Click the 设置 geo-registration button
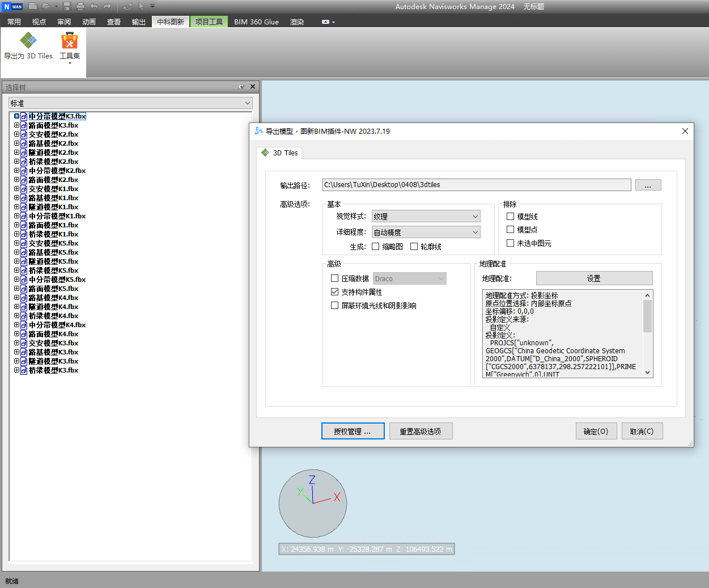 tap(594, 278)
